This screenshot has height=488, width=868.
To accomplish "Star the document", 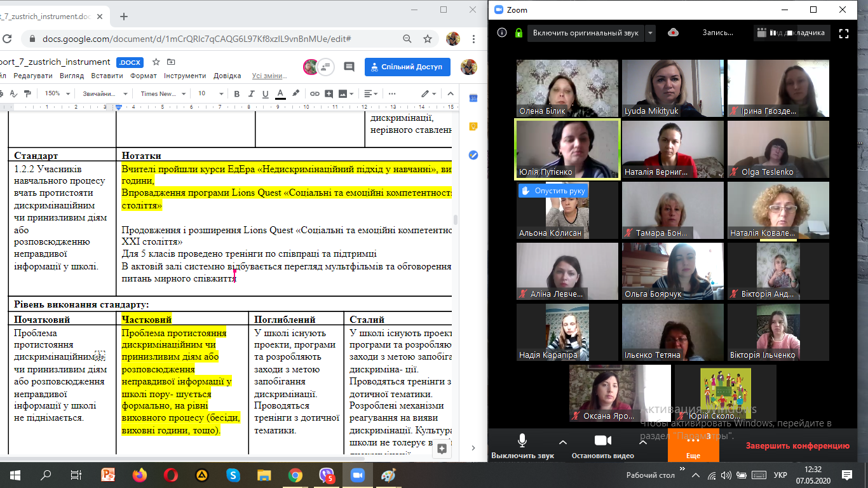I will (x=156, y=62).
